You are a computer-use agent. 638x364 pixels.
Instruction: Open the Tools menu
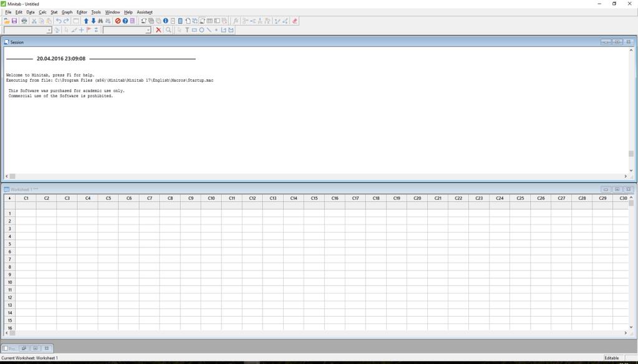point(96,12)
